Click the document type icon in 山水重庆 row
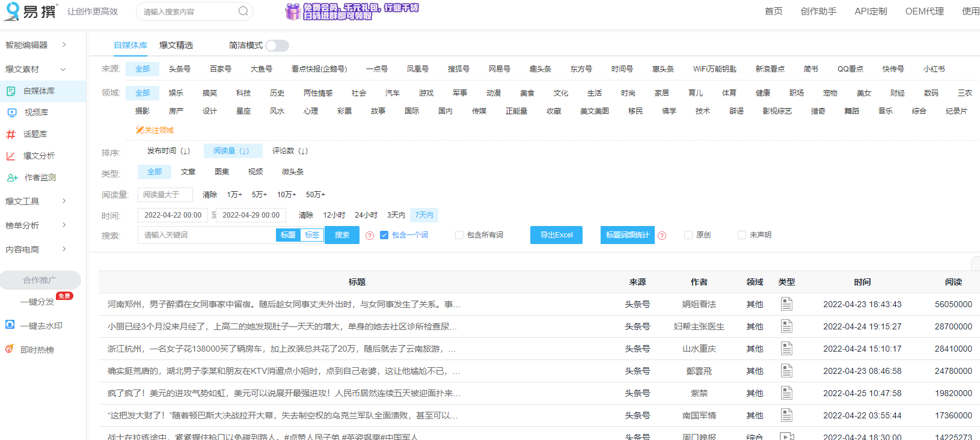Image resolution: width=980 pixels, height=440 pixels. 786,349
